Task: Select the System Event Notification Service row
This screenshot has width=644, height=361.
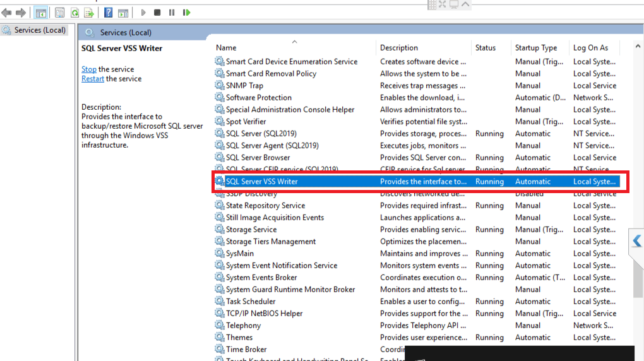Action: click(417, 265)
